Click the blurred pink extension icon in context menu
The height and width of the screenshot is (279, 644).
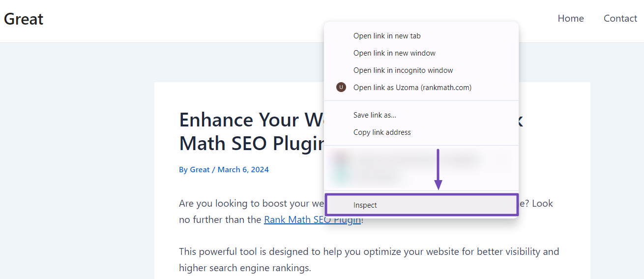[340, 159]
